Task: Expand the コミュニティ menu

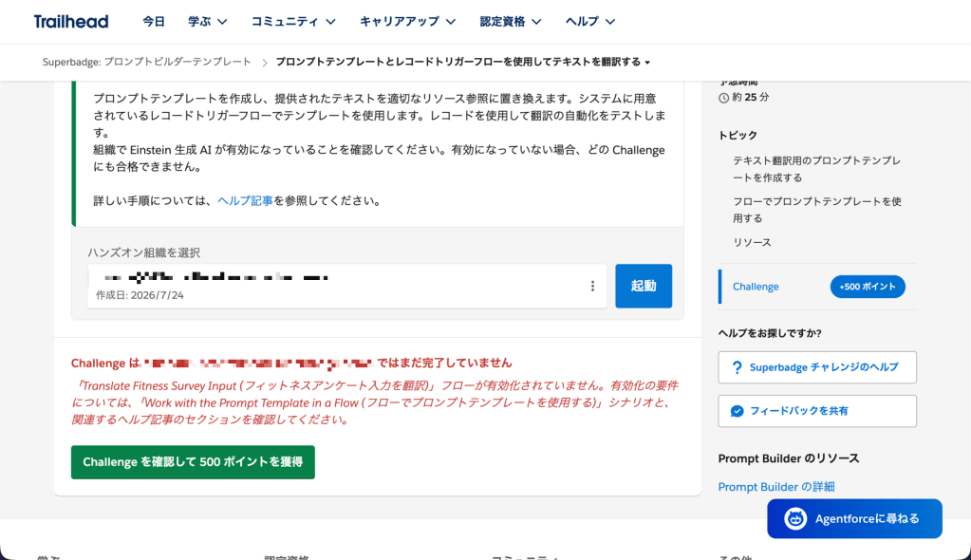Action: (293, 22)
